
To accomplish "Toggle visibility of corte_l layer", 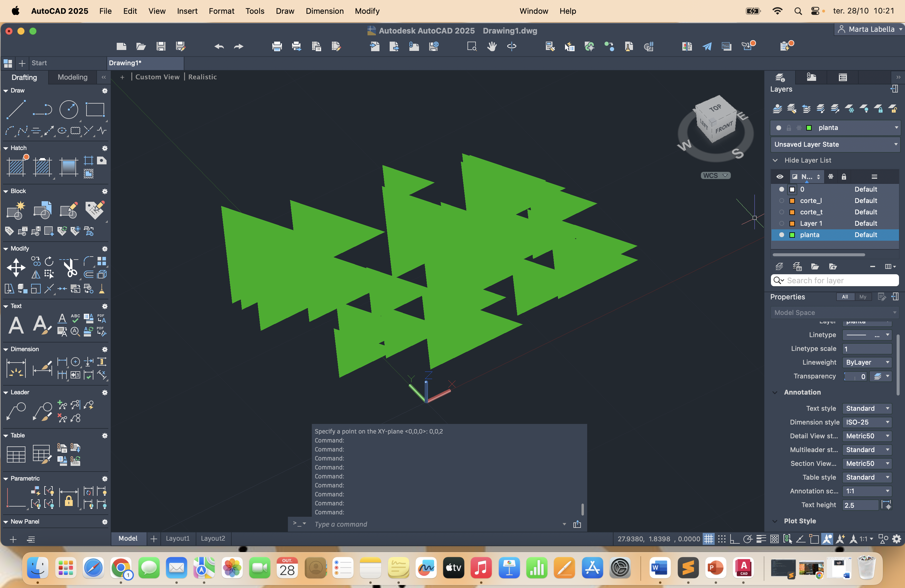I will 781,201.
